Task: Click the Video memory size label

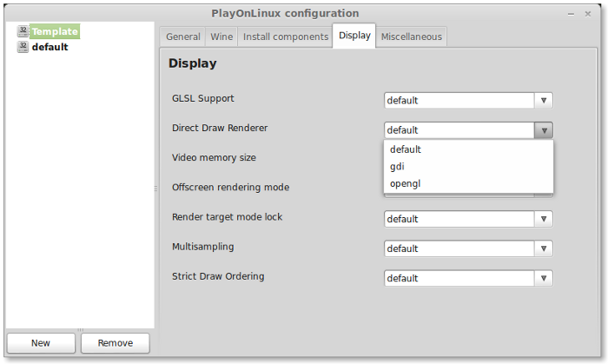Action: [x=214, y=158]
